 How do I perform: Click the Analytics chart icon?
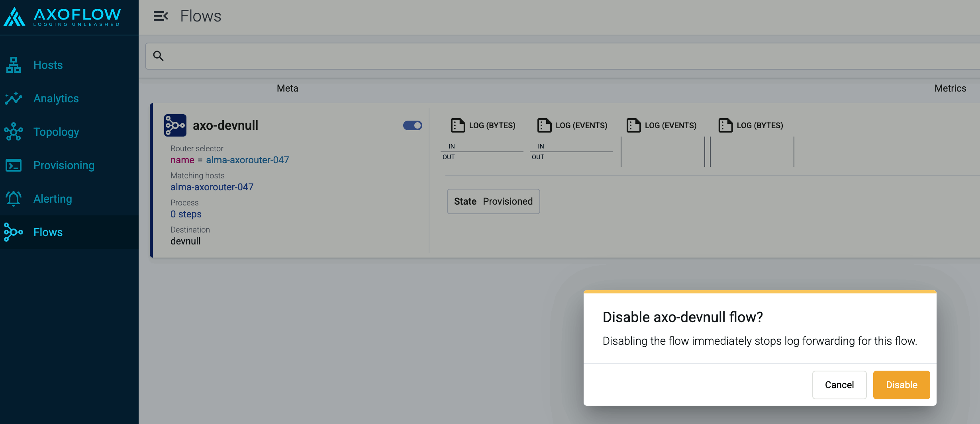[x=14, y=98]
